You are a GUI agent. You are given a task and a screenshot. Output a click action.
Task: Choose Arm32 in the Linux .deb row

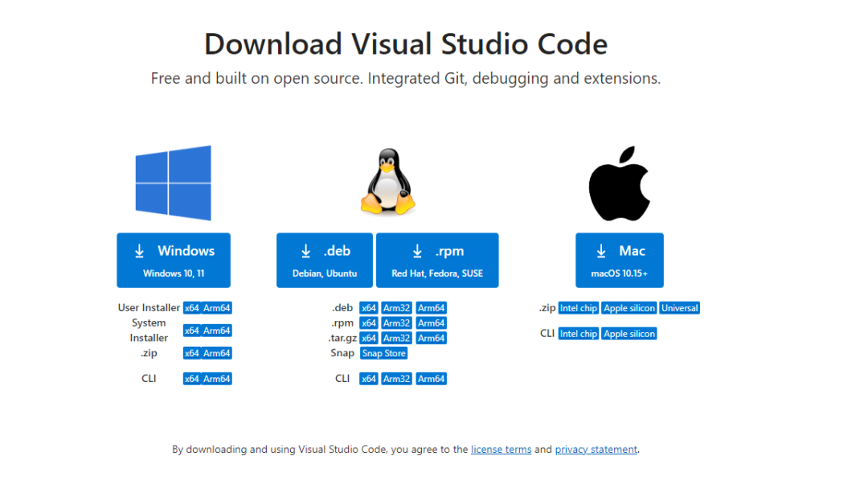pos(396,308)
